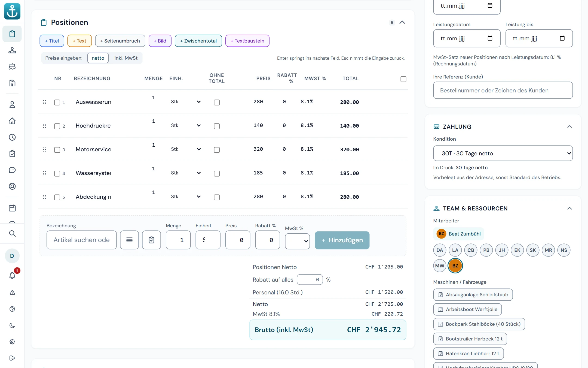Open the lifebuoy support sidebar icon
The width and height of the screenshot is (588, 368).
[x=12, y=186]
